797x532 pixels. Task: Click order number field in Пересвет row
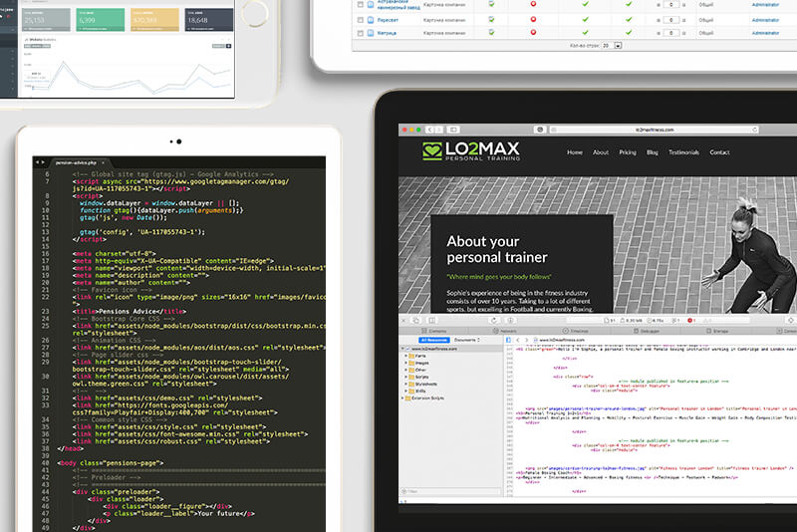click(670, 20)
